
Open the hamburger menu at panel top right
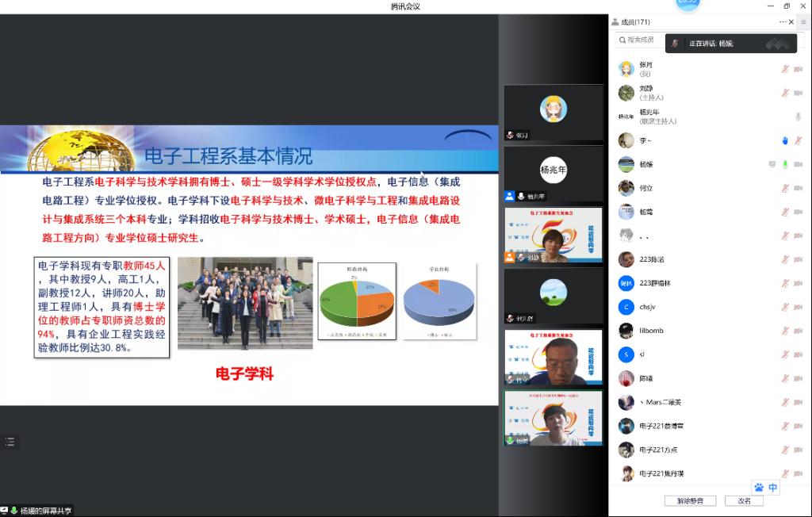pyautogui.click(x=803, y=22)
